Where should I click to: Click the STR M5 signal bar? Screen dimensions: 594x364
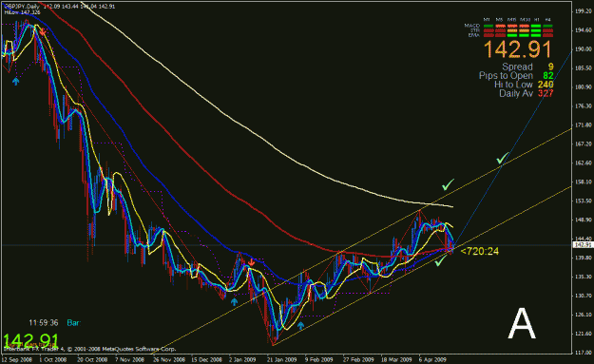pyautogui.click(x=501, y=30)
